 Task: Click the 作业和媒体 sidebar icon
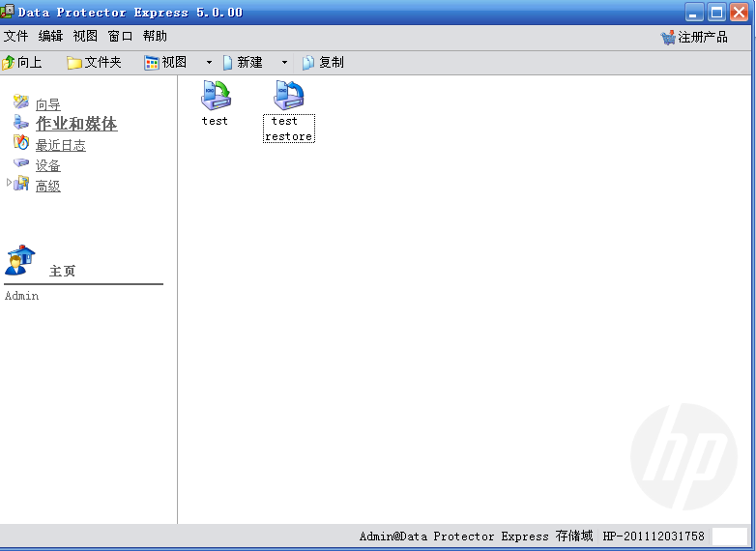(20, 122)
